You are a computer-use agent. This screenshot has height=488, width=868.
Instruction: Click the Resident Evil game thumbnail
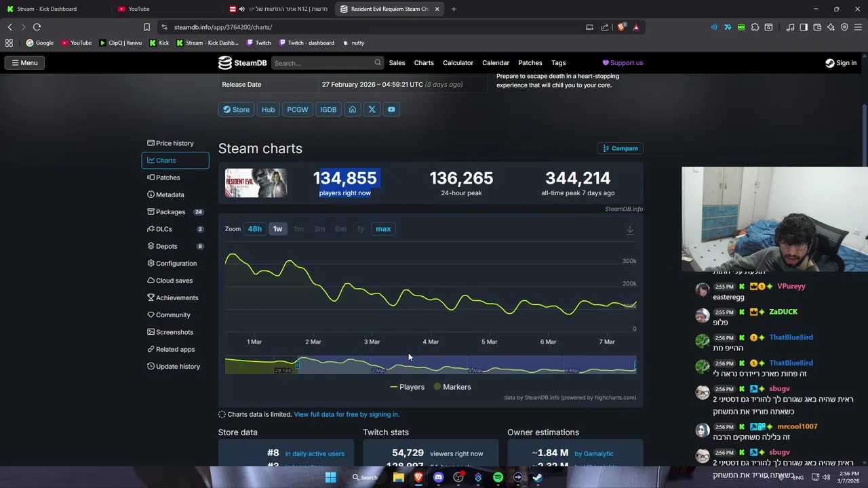256,183
